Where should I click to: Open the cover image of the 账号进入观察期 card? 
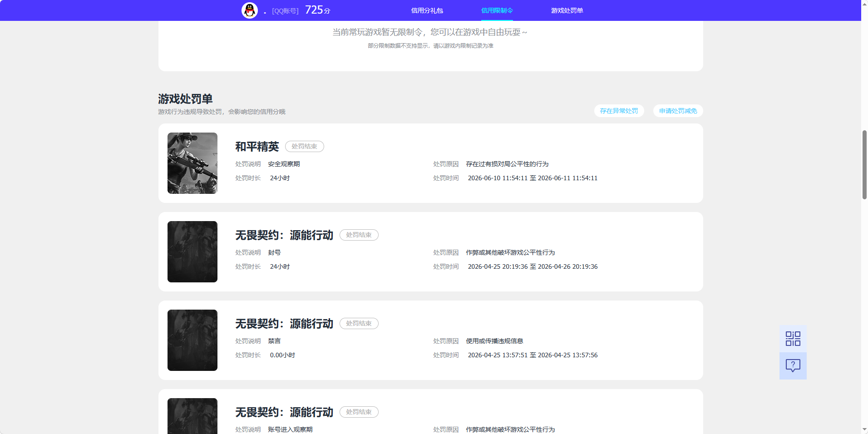[192, 416]
